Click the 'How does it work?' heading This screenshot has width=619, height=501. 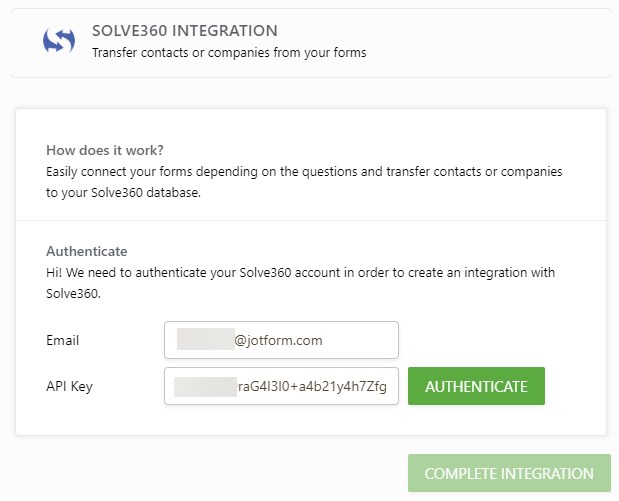[x=102, y=150]
